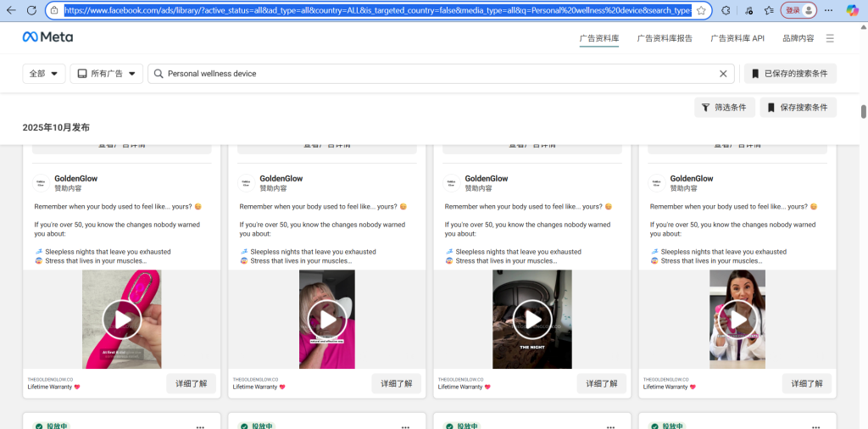Clear the search field with X icon
The width and height of the screenshot is (868, 429).
pos(723,74)
